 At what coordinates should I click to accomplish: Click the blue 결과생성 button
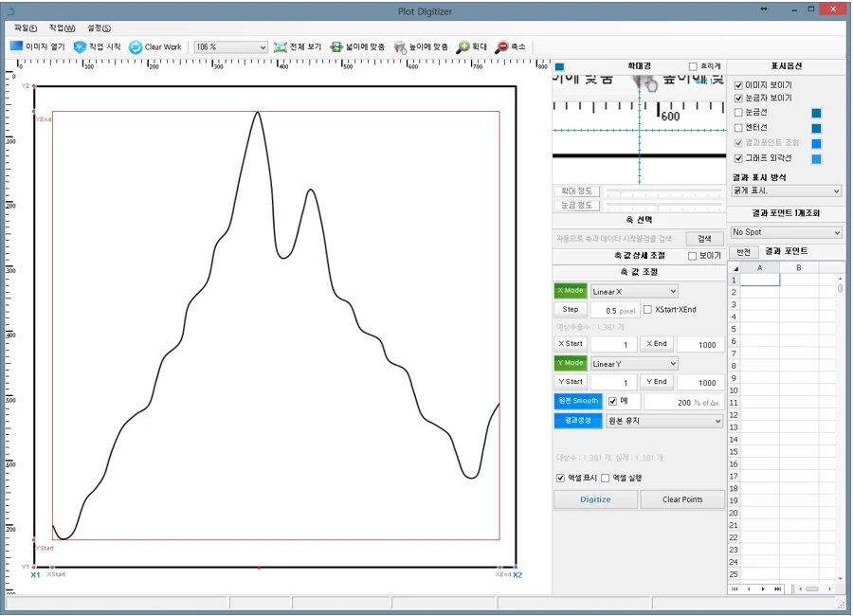[578, 421]
